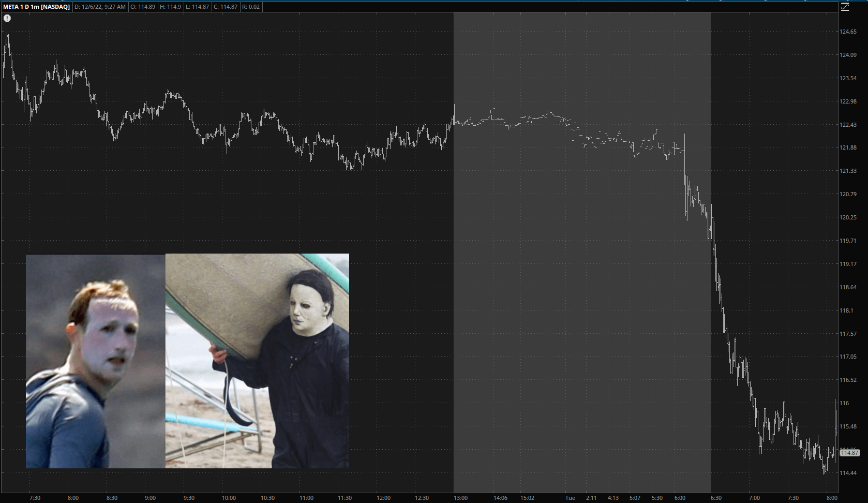868x503 pixels.
Task: Click the masked figure with surfboard photo
Action: click(x=257, y=361)
